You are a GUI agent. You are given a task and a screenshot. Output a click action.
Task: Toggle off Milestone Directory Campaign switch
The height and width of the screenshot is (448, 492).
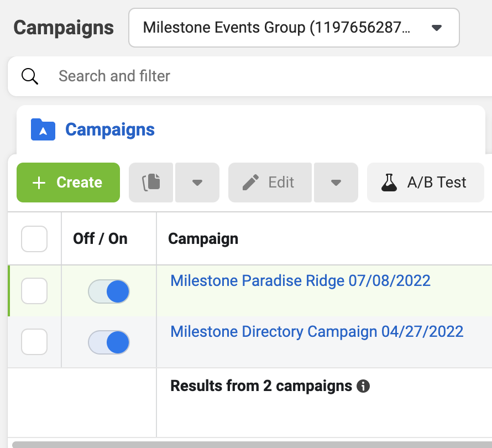(x=108, y=342)
